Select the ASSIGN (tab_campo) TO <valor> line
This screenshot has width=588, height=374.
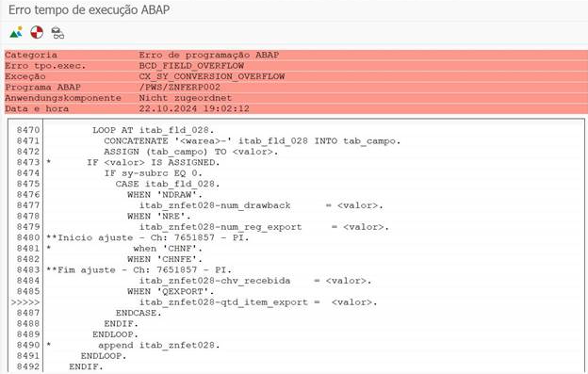point(191,152)
